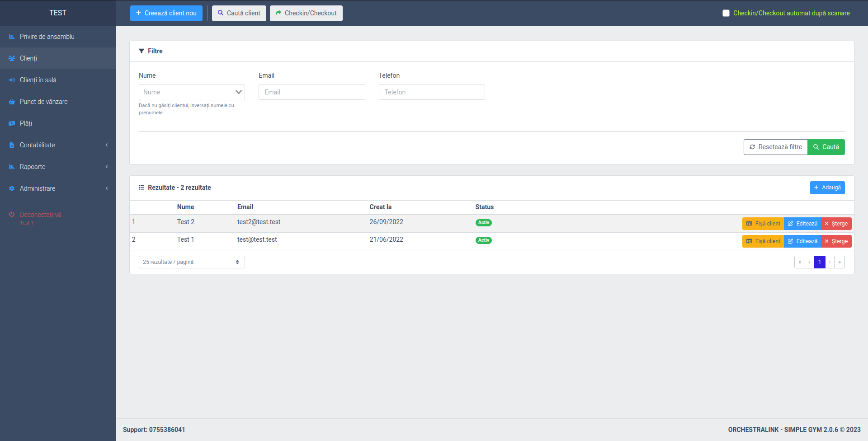868x441 pixels.
Task: Click the Privire de ansamblu chart icon
Action: tap(12, 37)
